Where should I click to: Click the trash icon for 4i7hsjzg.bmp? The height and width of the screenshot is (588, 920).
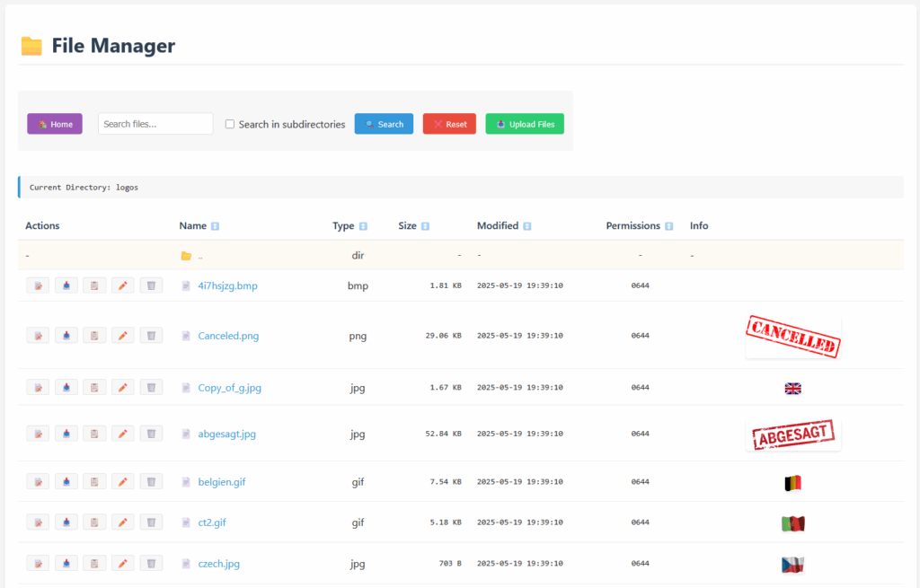click(x=151, y=285)
